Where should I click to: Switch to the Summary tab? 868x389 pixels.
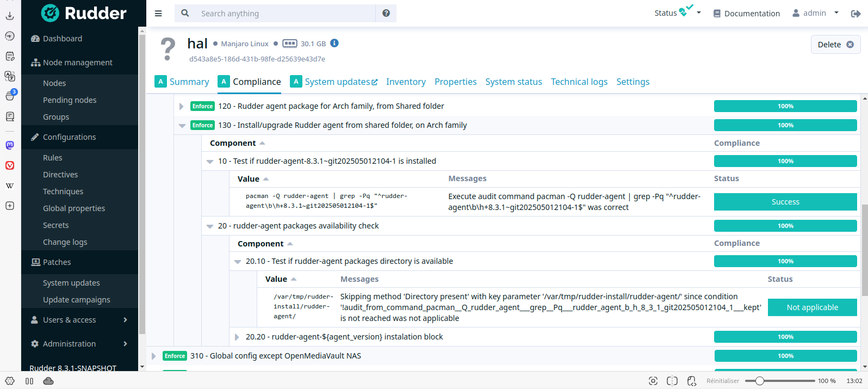click(182, 82)
